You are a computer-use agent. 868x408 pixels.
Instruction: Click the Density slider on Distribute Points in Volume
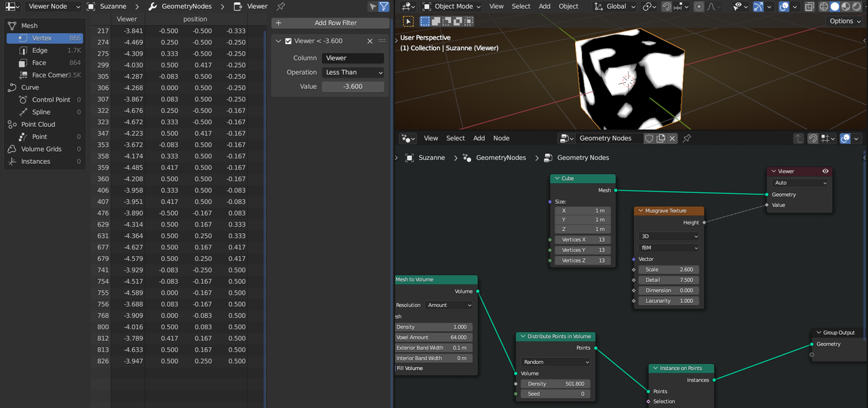tap(554, 384)
